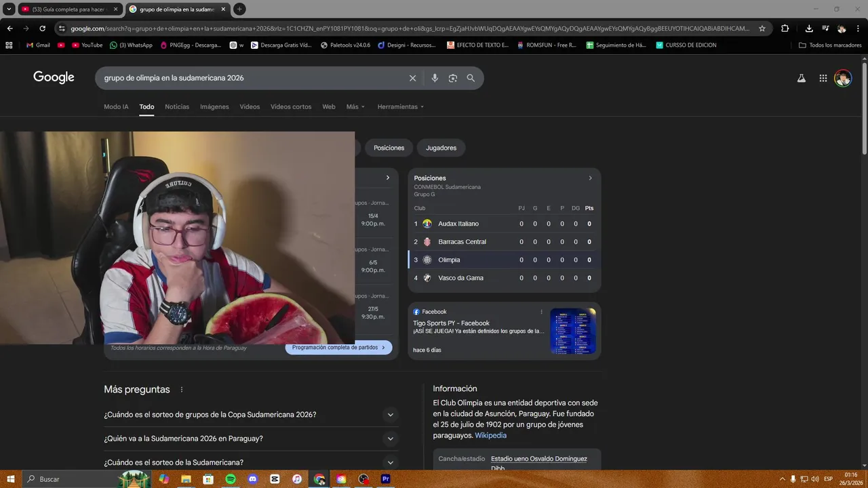Open the taskbar clock and date
This screenshot has width=868, height=488.
point(850,479)
